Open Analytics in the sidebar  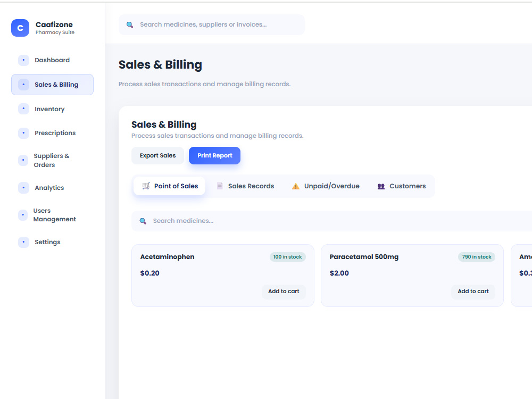pos(52,188)
